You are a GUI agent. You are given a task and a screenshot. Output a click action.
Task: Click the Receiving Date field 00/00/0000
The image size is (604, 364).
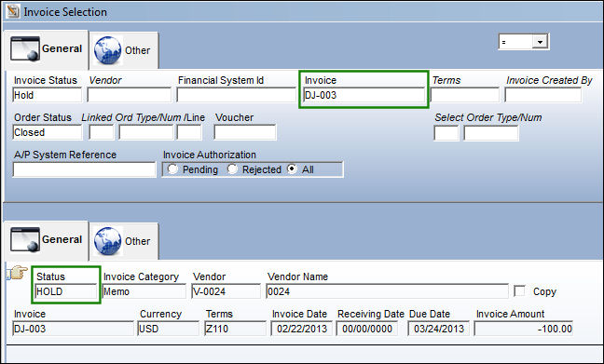[x=366, y=329]
